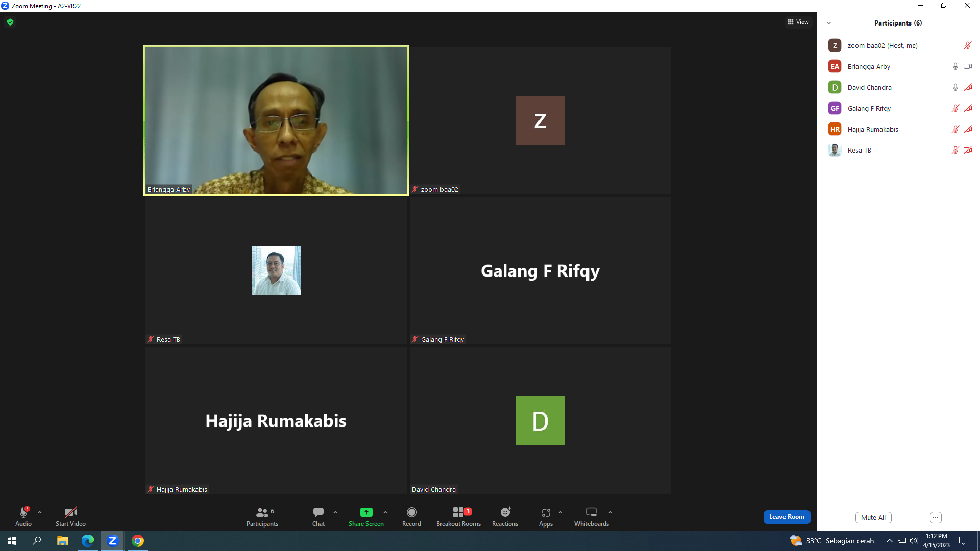Click Galang F Rifqy's GF avatar

click(835, 108)
